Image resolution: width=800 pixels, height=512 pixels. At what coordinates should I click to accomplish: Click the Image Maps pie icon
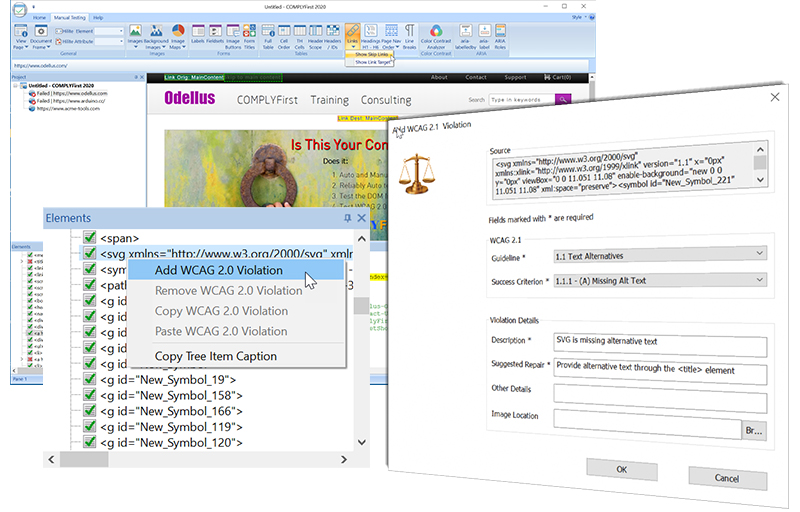pyautogui.click(x=178, y=36)
